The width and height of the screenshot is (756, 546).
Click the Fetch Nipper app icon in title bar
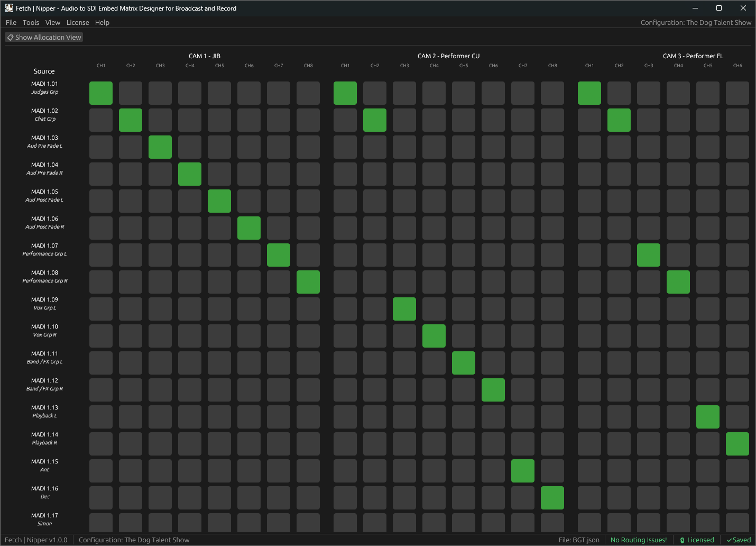click(x=9, y=8)
